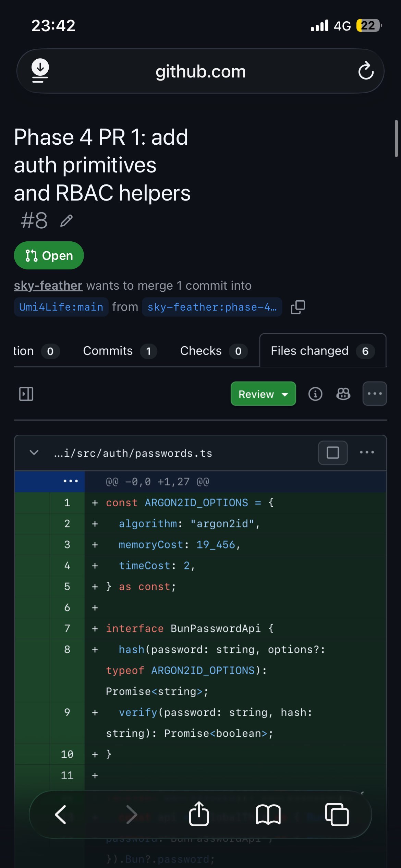Open the sky-feather user profile link
This screenshot has width=401, height=868.
48,286
